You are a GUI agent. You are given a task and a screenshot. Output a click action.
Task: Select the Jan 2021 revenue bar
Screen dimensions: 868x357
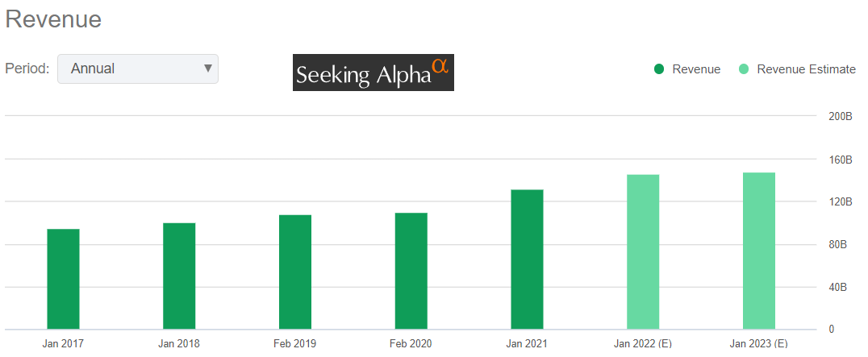(x=527, y=259)
